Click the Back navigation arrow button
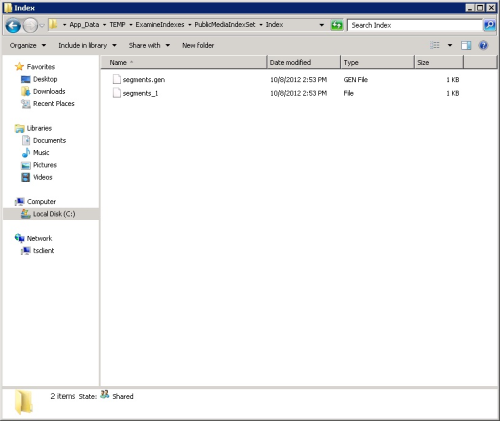The image size is (500, 421). tap(13, 25)
